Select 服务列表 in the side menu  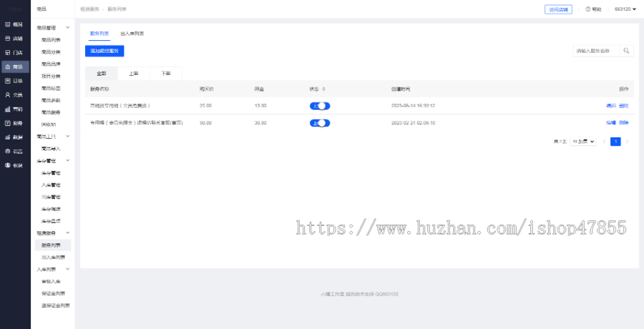coord(52,245)
